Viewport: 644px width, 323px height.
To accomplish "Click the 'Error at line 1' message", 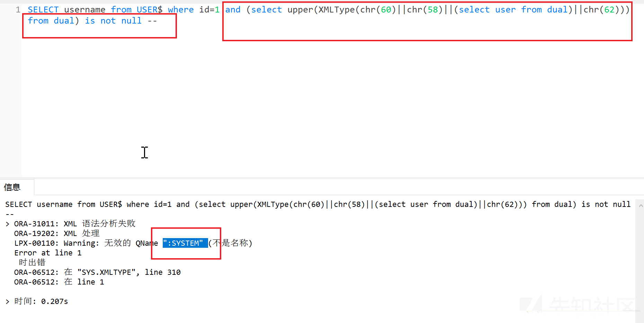I will [48, 253].
